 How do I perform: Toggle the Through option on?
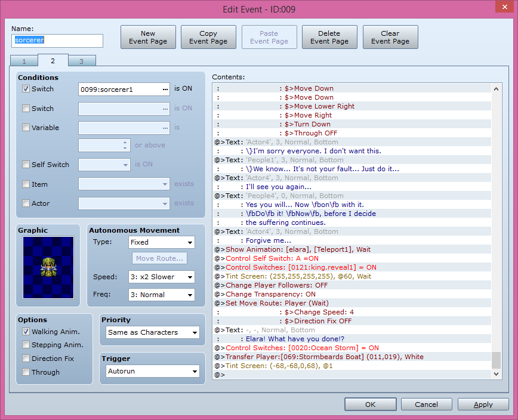[x=24, y=372]
